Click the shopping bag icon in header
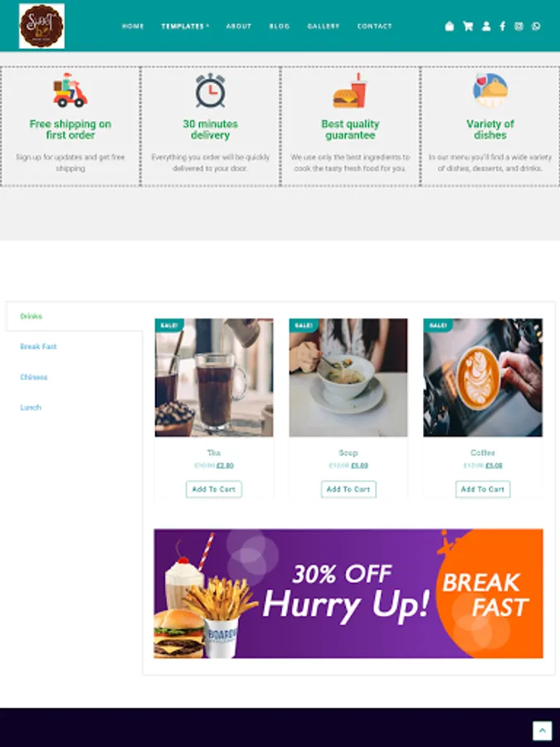This screenshot has width=560, height=747. (449, 27)
